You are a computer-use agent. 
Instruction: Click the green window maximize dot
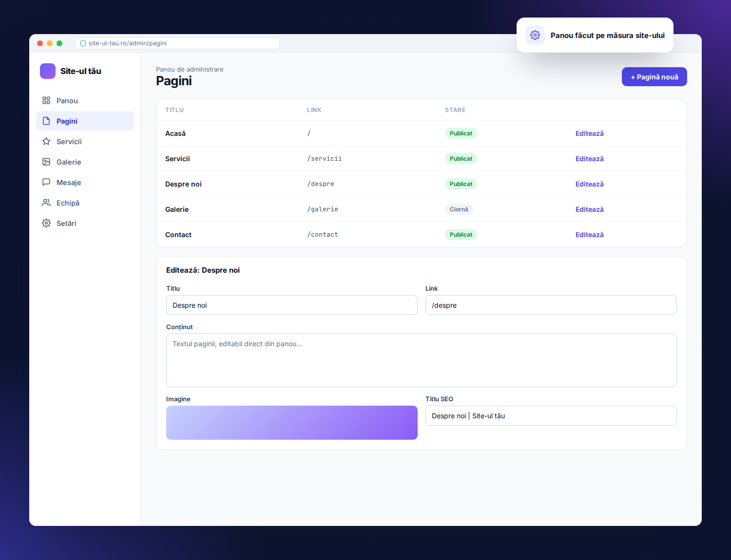(59, 43)
